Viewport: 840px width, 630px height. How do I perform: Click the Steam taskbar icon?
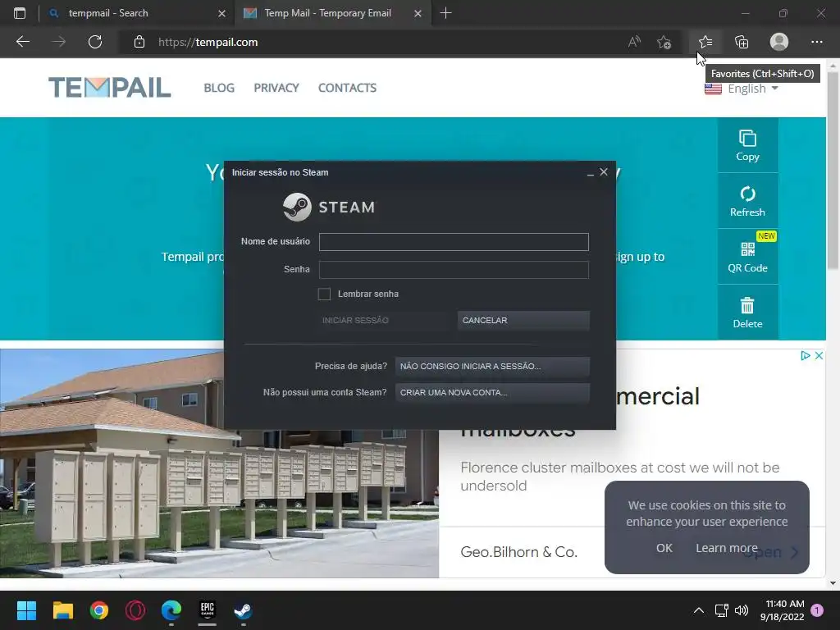click(x=243, y=610)
